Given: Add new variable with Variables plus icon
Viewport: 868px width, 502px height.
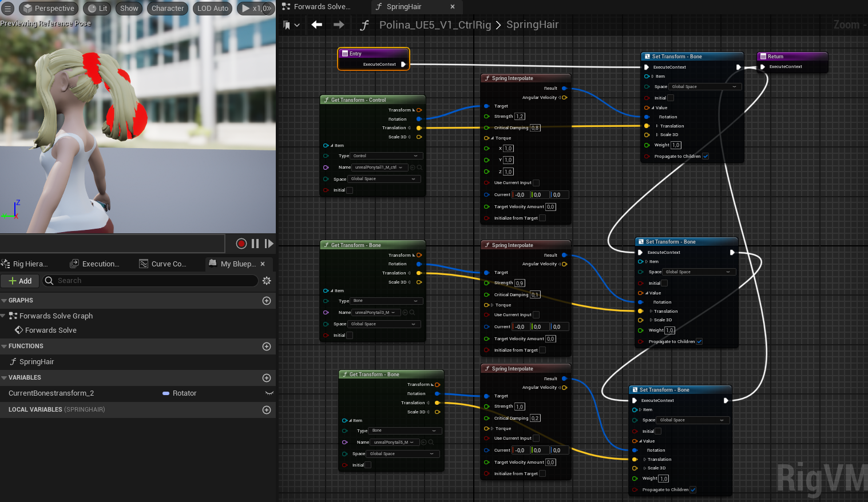Looking at the screenshot, I should coord(267,378).
